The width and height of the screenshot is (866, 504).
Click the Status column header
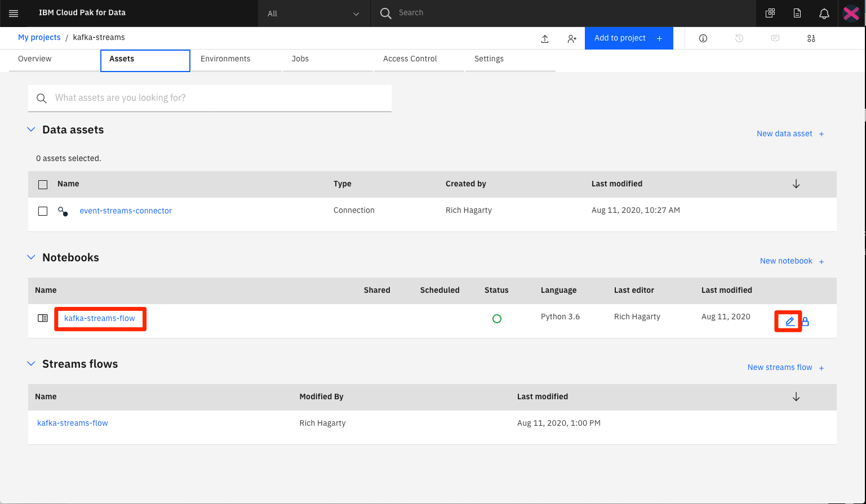coord(496,291)
